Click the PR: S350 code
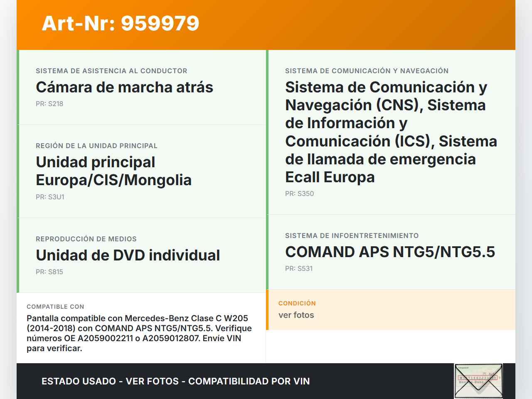Image resolution: width=532 pixels, height=399 pixels. [x=299, y=193]
